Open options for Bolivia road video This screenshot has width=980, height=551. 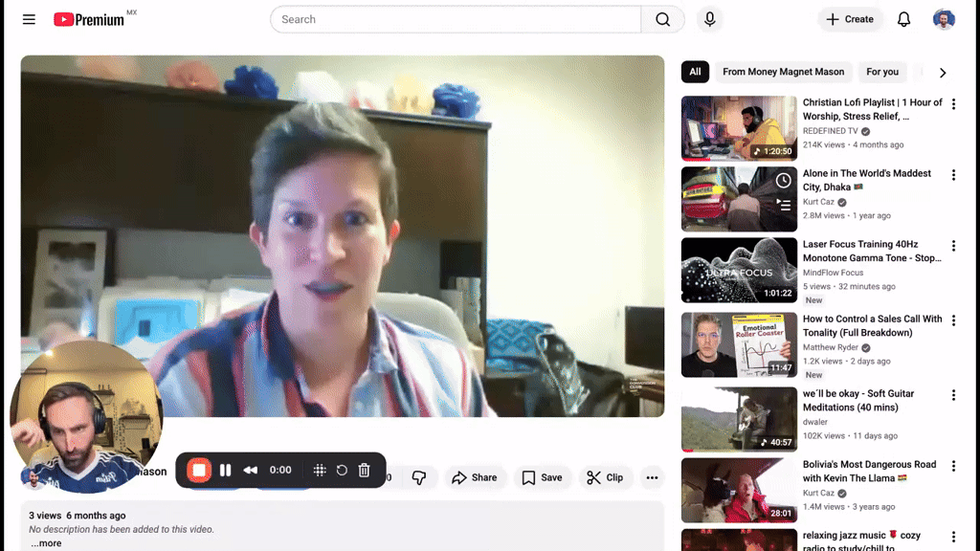coord(953,466)
